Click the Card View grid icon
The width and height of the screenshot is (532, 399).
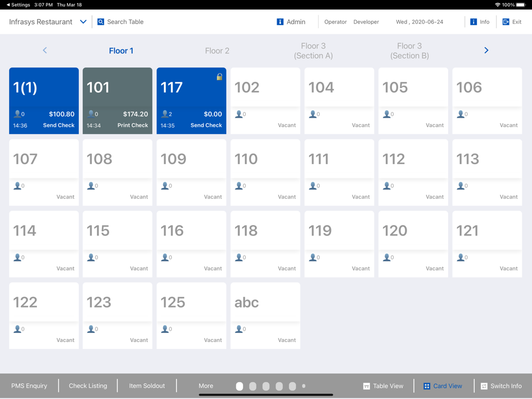point(427,386)
